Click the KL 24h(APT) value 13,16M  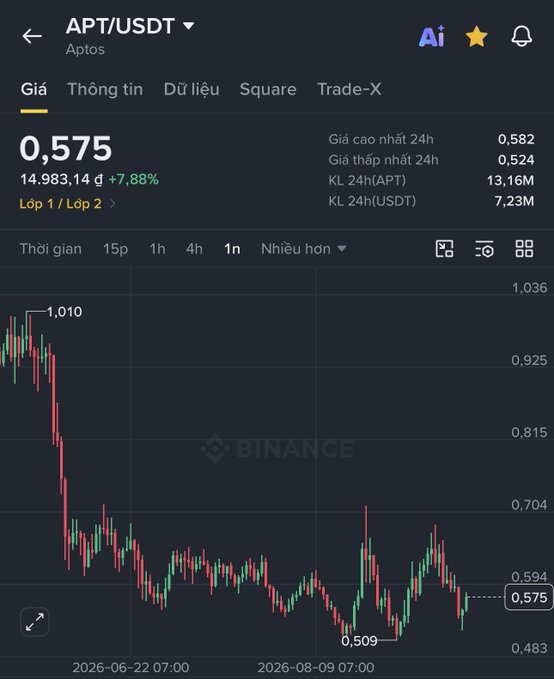(510, 180)
